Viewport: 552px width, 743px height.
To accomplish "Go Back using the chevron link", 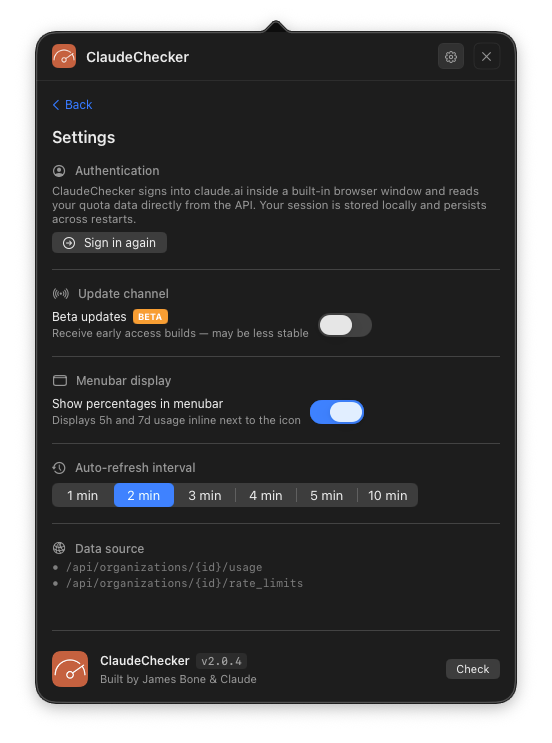I will [x=72, y=105].
